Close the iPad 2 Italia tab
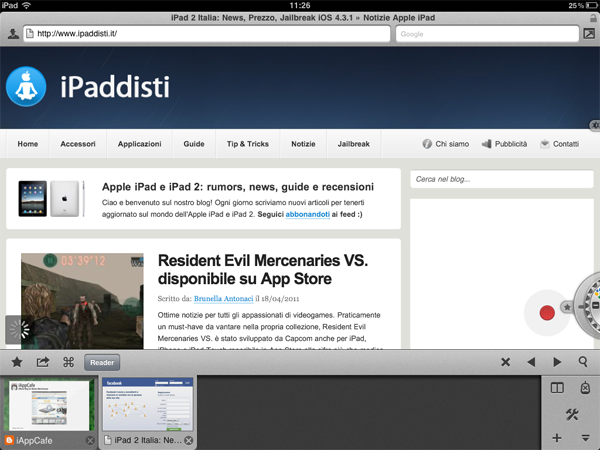 tap(189, 440)
